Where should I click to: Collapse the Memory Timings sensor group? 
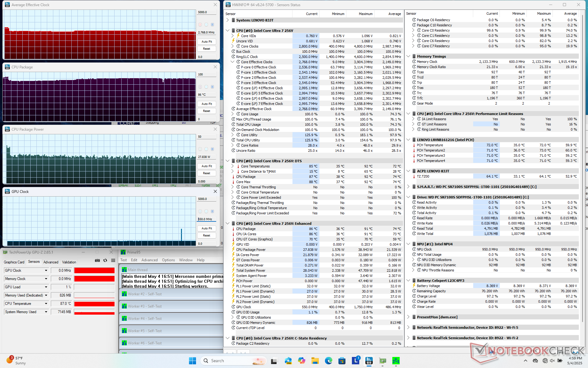coord(408,56)
